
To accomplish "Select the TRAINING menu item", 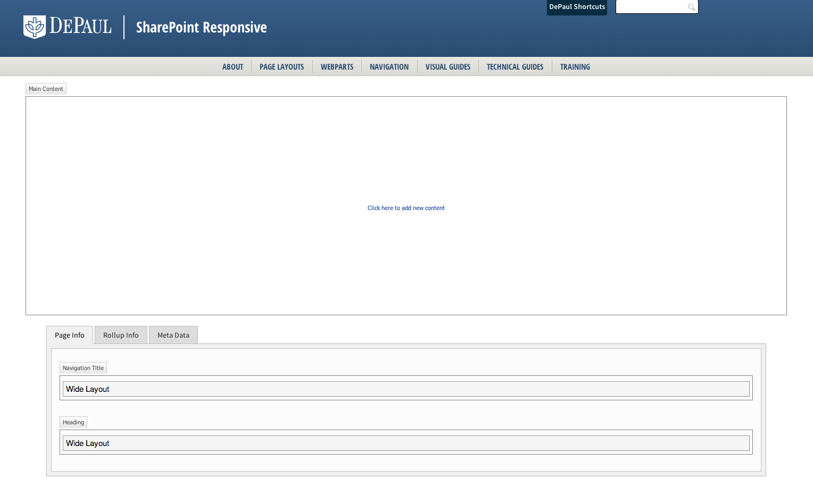I will 575,66.
